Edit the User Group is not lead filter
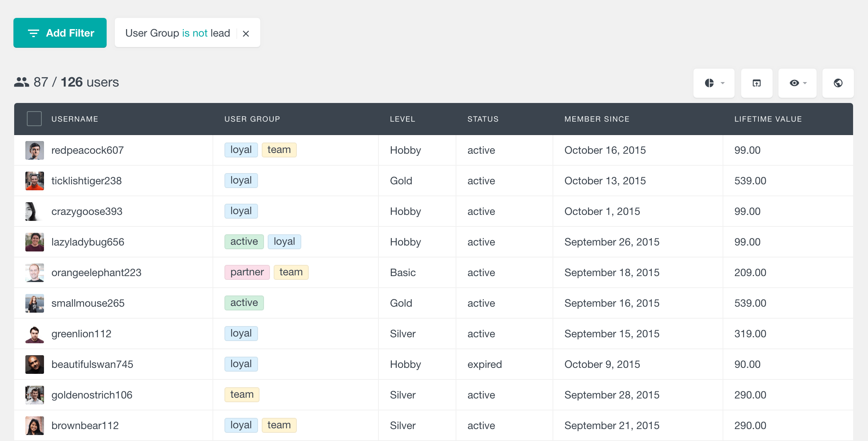 (x=177, y=33)
